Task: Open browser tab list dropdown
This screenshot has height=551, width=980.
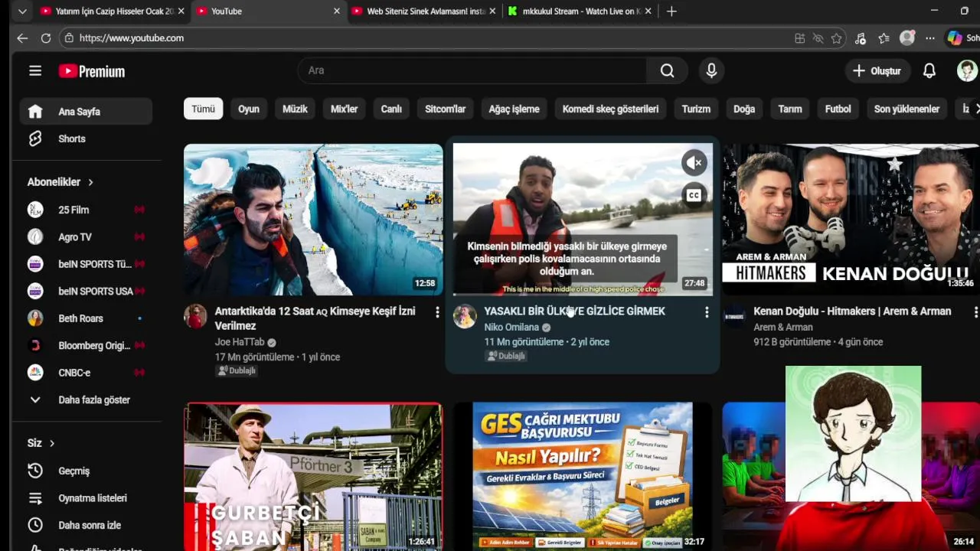Action: (22, 11)
